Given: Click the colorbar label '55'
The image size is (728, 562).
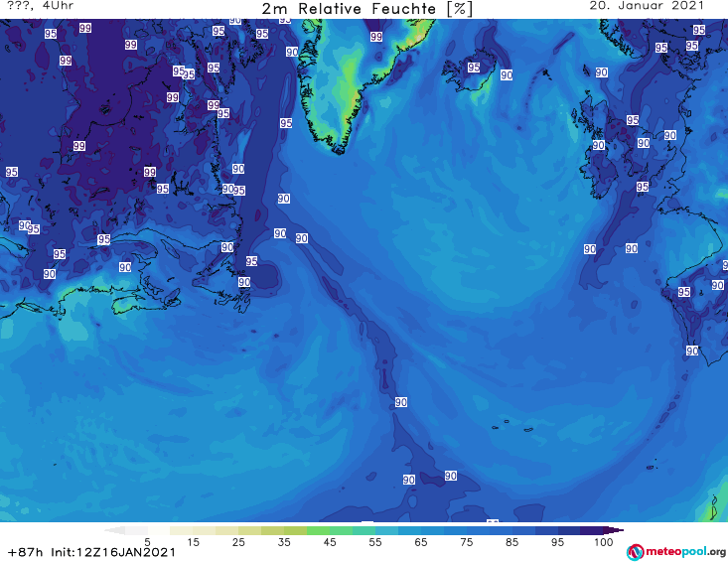Looking at the screenshot, I should [375, 542].
